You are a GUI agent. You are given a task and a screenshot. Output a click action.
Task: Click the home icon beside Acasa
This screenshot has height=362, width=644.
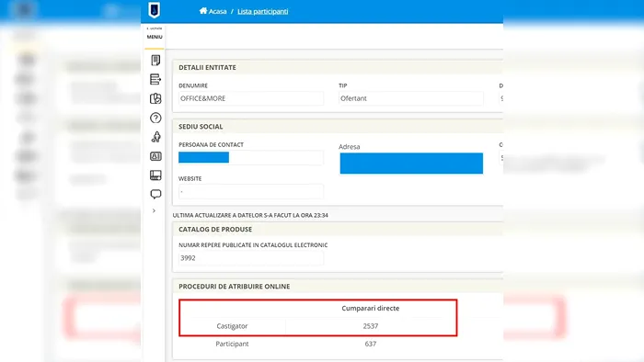tap(203, 11)
